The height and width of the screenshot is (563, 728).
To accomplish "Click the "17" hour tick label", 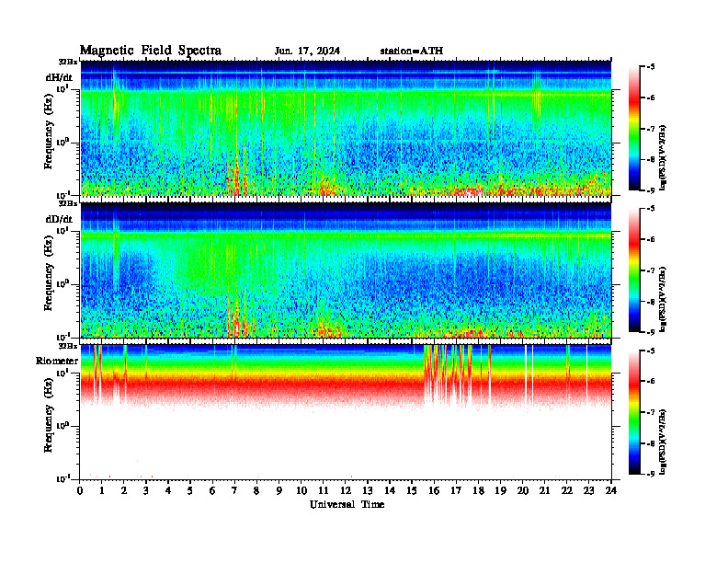I will pos(456,491).
